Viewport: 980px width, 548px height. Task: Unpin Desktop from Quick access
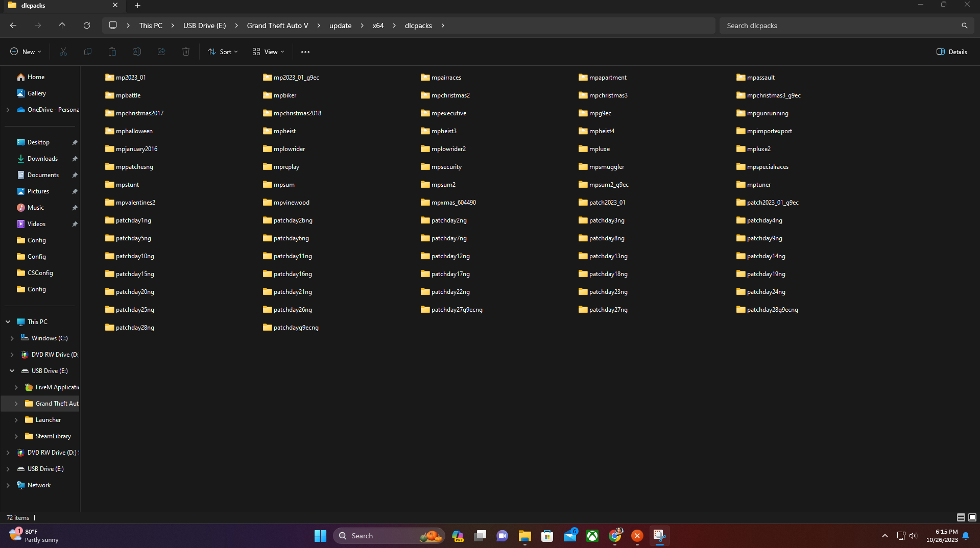pyautogui.click(x=75, y=142)
